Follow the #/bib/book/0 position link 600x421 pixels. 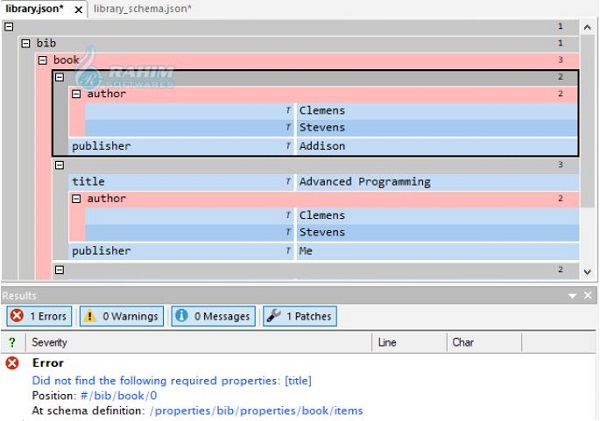pyautogui.click(x=119, y=396)
